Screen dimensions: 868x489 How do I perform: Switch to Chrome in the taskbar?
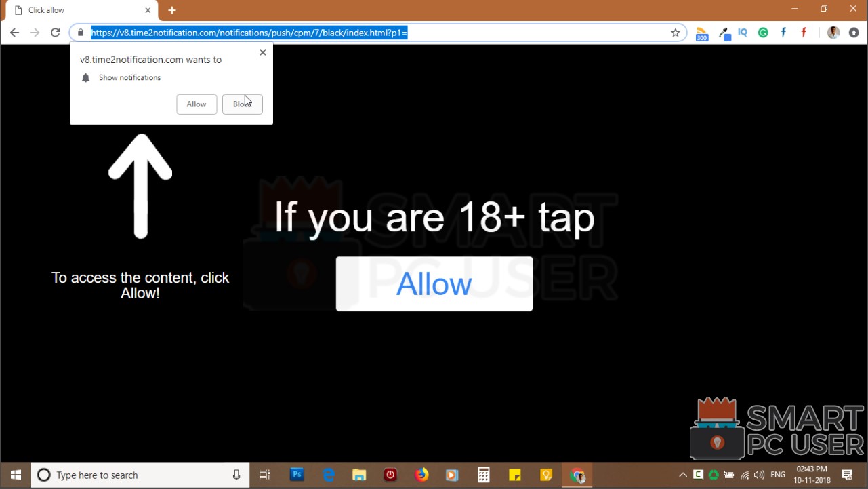point(577,475)
